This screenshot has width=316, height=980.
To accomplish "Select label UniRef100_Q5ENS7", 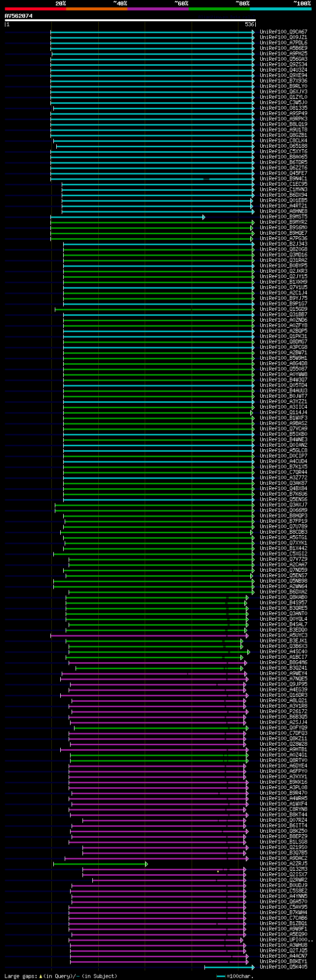I will click(x=283, y=575).
